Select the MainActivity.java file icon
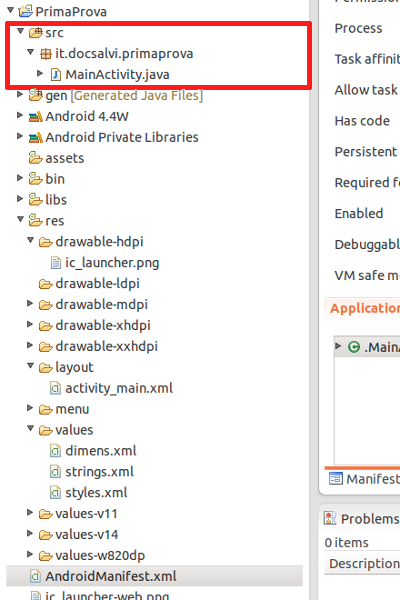This screenshot has height=600, width=400. (56, 75)
